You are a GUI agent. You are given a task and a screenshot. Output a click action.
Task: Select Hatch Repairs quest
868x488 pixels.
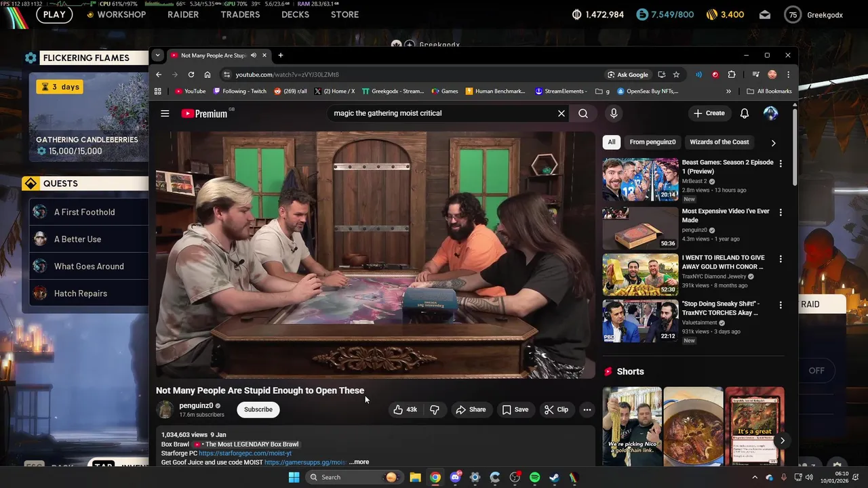(88, 293)
